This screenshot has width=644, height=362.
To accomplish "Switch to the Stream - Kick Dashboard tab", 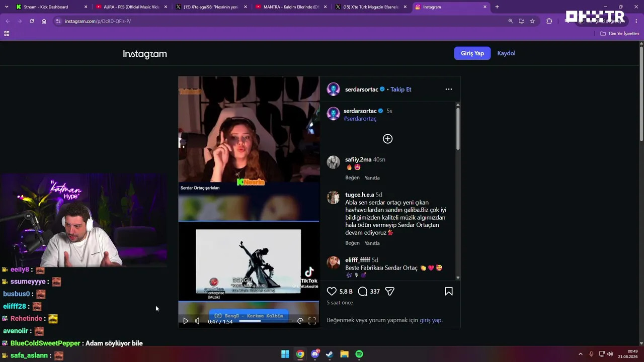I will coord(50,7).
